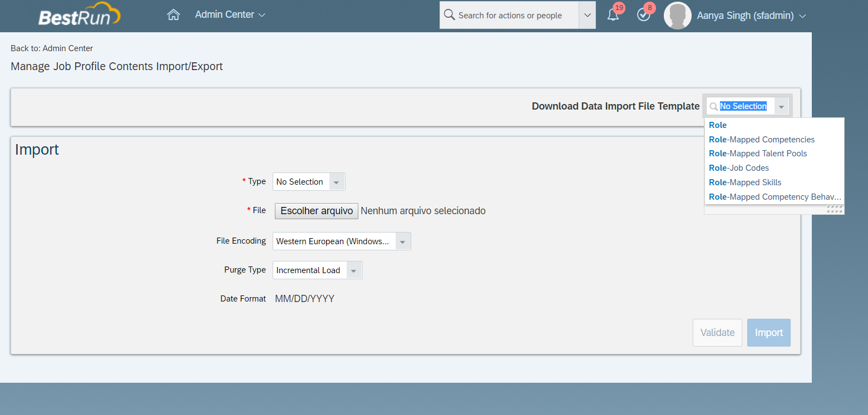This screenshot has width=868, height=415.
Task: Click Nenhum arquivo selecionado text
Action: [423, 211]
